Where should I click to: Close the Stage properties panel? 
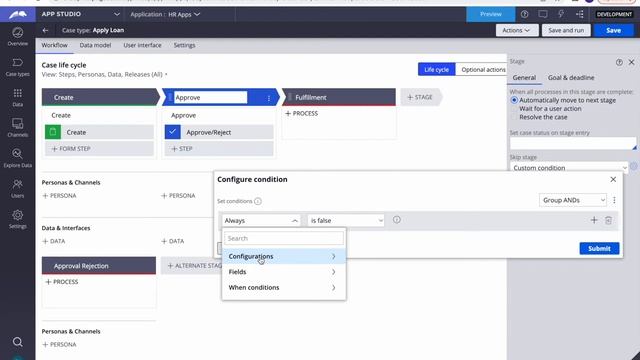coord(631,62)
